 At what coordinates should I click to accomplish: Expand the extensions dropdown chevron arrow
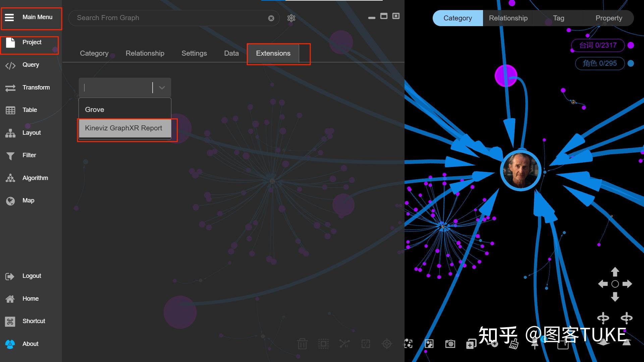(162, 88)
